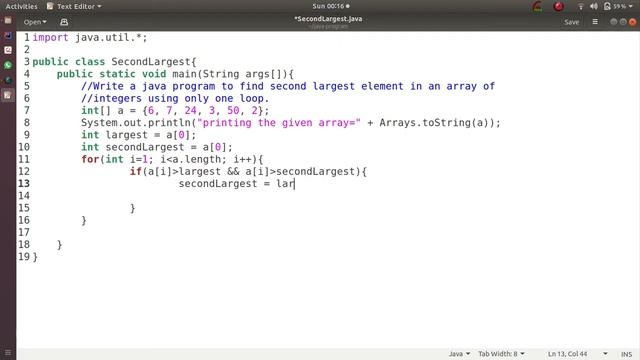Click the string "printing the given array="

click(x=279, y=123)
